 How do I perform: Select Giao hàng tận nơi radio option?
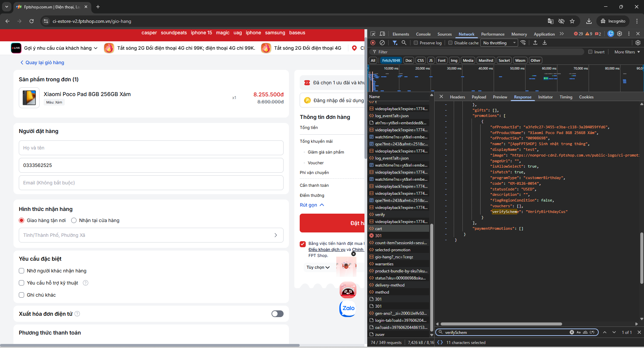[21, 220]
